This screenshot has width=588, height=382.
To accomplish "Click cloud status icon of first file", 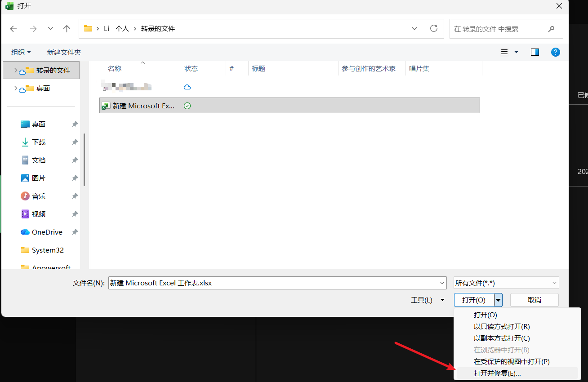I will (x=187, y=87).
